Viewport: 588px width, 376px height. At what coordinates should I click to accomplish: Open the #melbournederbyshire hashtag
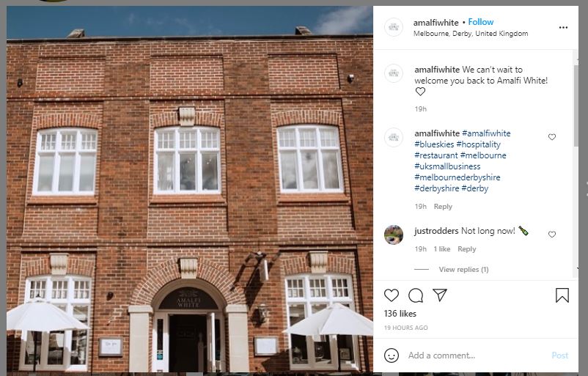pyautogui.click(x=457, y=177)
